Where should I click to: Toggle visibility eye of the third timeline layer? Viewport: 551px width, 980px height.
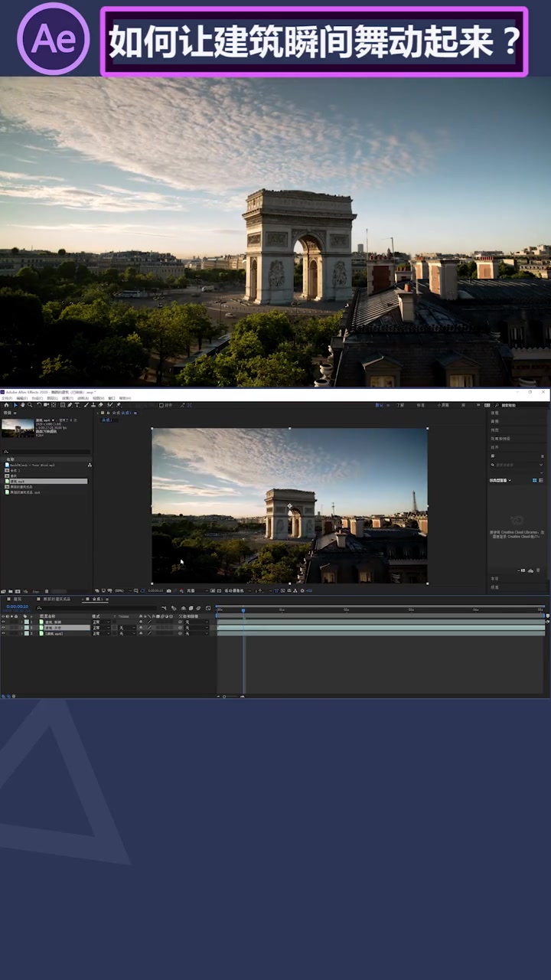tap(3, 633)
